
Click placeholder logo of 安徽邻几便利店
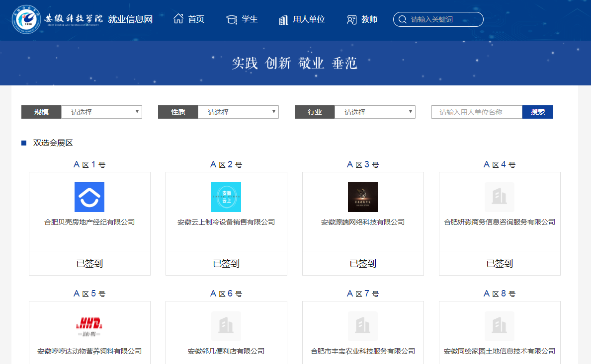point(226,326)
